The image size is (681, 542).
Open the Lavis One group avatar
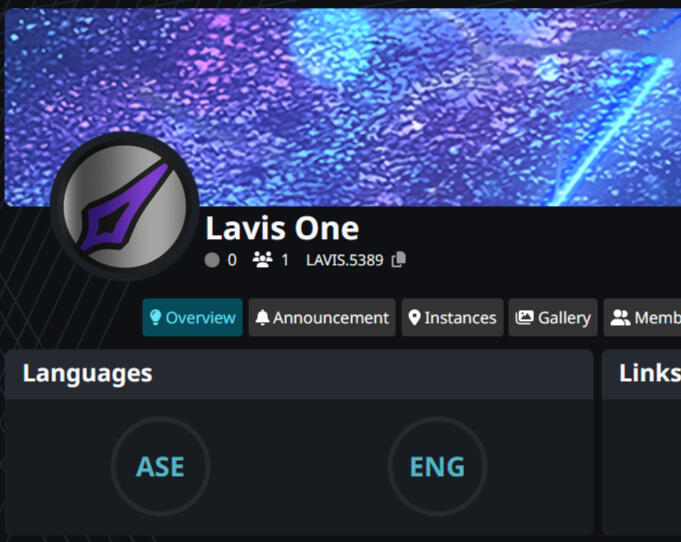(x=125, y=206)
